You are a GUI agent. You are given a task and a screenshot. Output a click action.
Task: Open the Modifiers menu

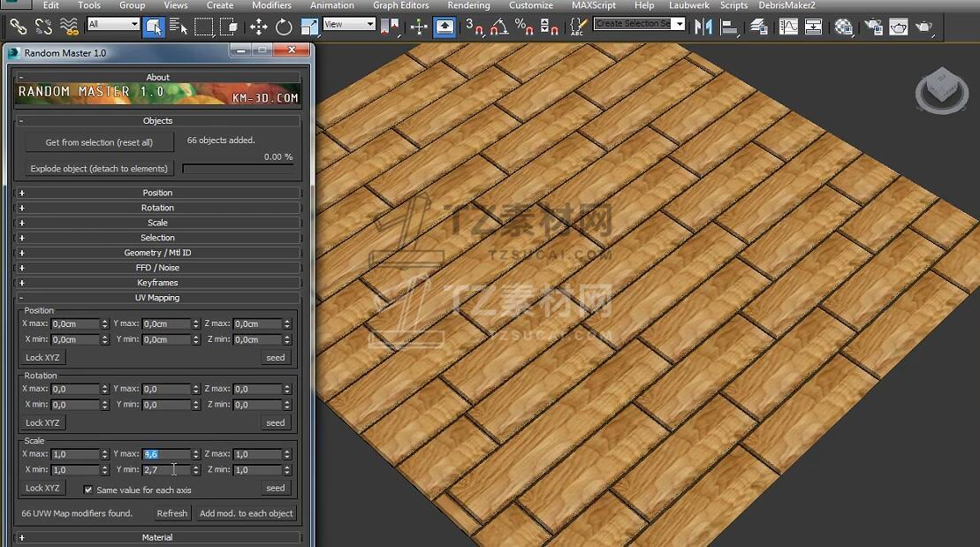click(x=271, y=5)
